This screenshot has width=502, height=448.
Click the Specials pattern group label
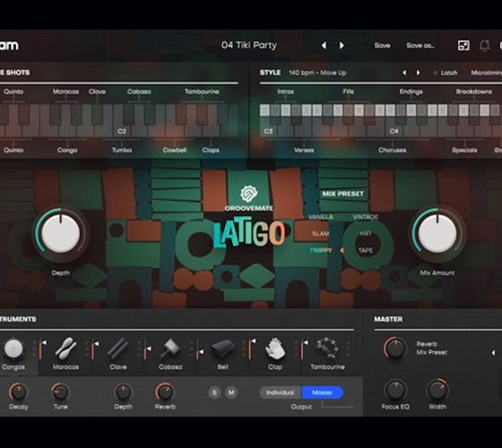[464, 151]
